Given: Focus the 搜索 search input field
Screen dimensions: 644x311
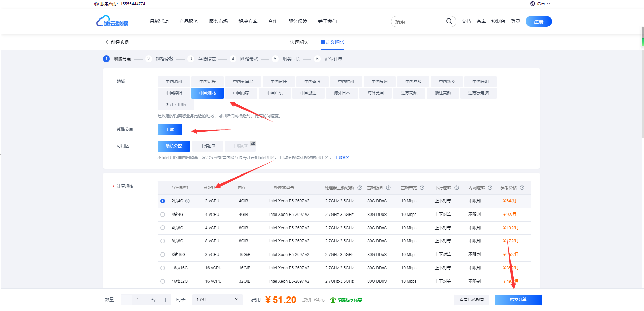Looking at the screenshot, I should click(419, 22).
